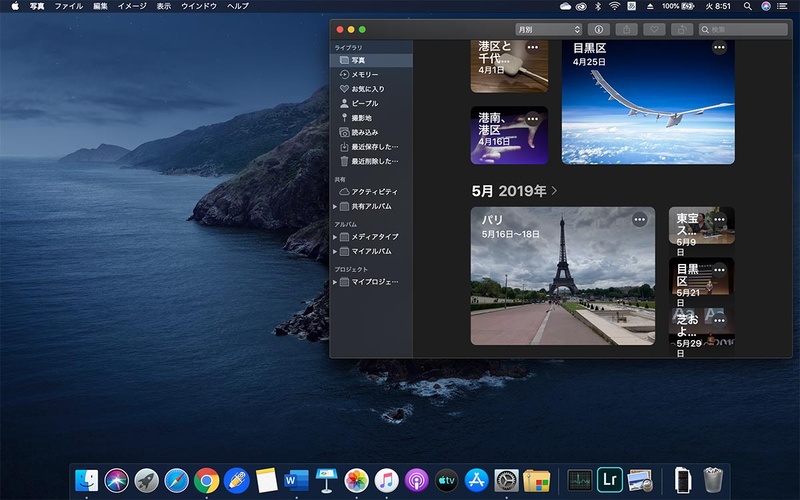Click the battery 100% indicator
Screen dimensions: 800x500
tap(678, 6)
